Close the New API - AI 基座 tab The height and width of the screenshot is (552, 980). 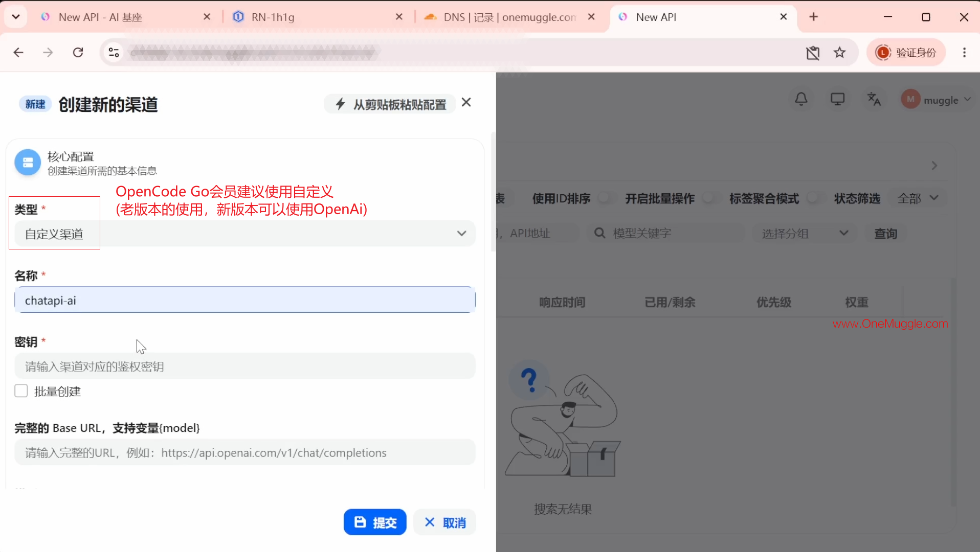pyautogui.click(x=207, y=17)
